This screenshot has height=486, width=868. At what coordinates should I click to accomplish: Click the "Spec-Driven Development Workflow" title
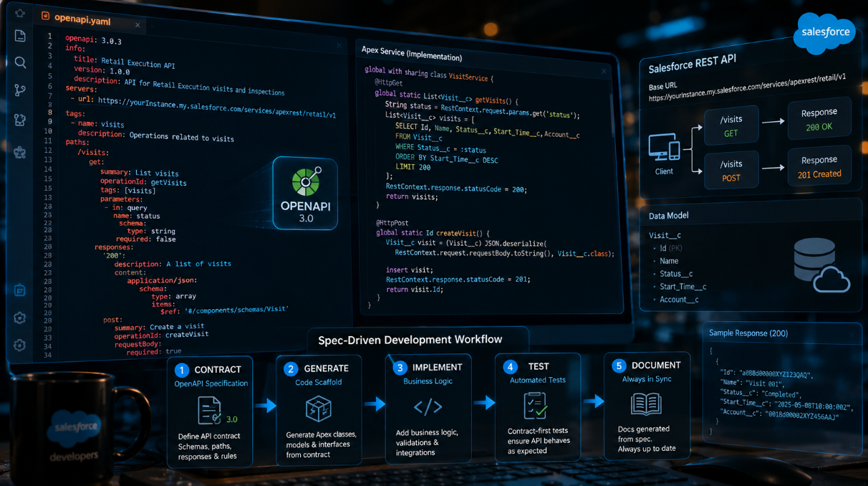(410, 340)
